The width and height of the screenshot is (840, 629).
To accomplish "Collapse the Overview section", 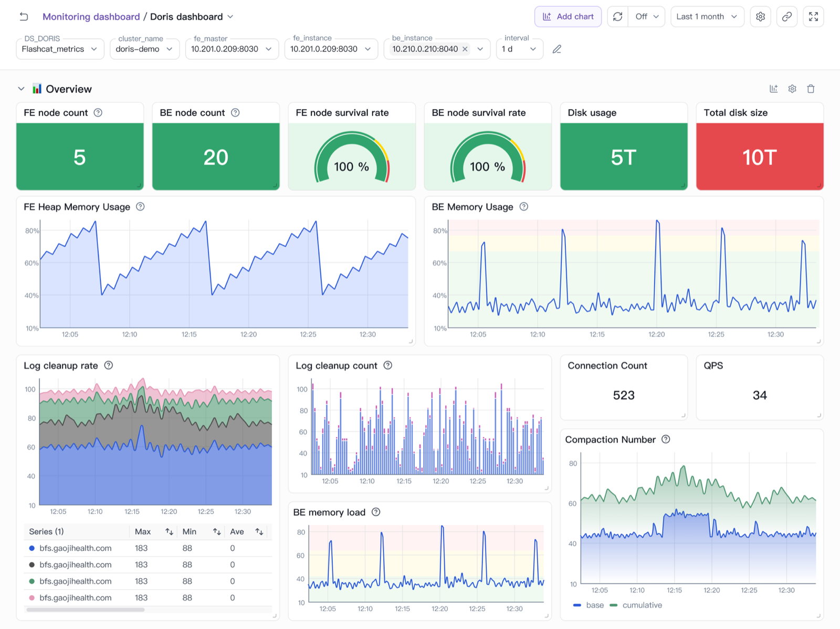I will (x=21, y=89).
